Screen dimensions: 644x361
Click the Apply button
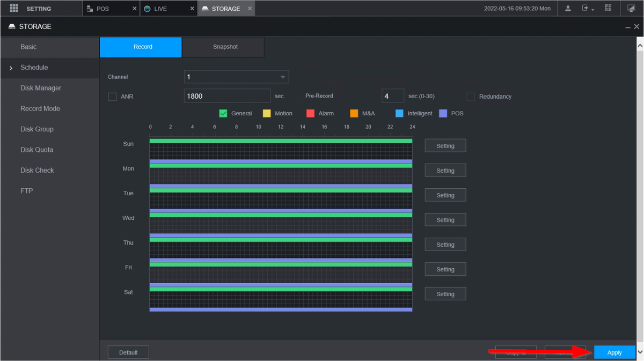click(614, 352)
